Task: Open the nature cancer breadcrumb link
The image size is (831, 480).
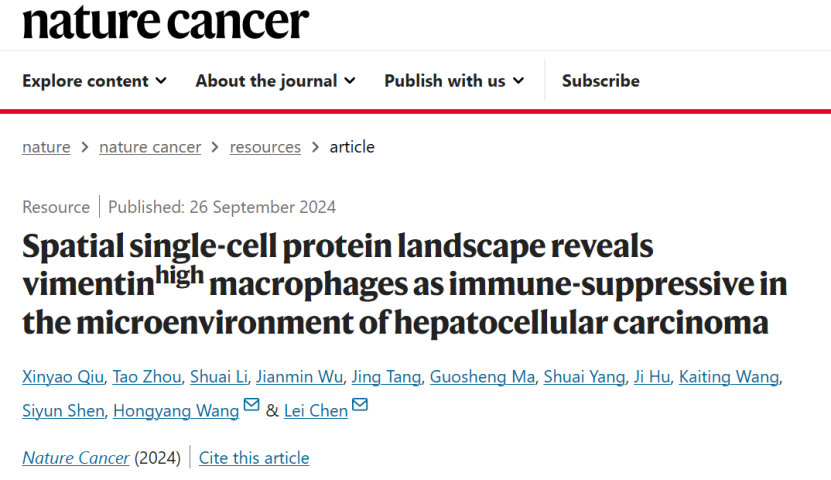Action: (x=150, y=147)
